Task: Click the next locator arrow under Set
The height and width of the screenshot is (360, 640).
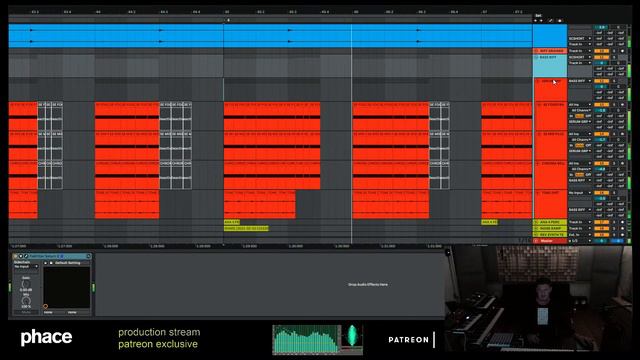Action: [541, 20]
